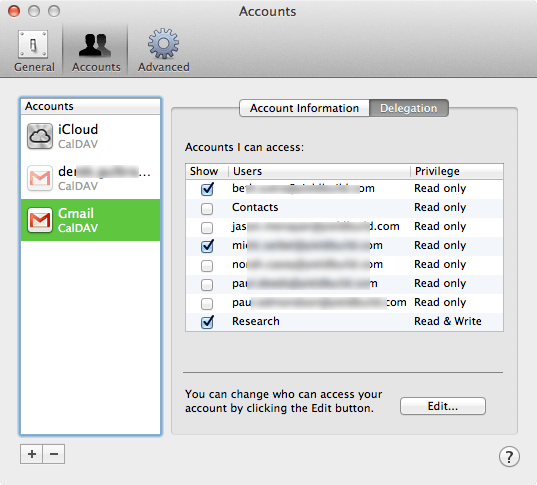The width and height of the screenshot is (537, 485).
Task: Remove selected account with minus button
Action: (54, 454)
